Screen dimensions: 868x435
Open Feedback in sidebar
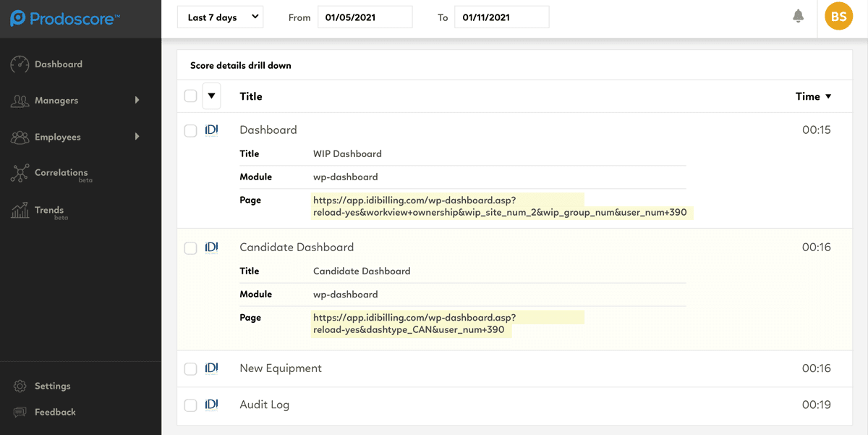[55, 412]
